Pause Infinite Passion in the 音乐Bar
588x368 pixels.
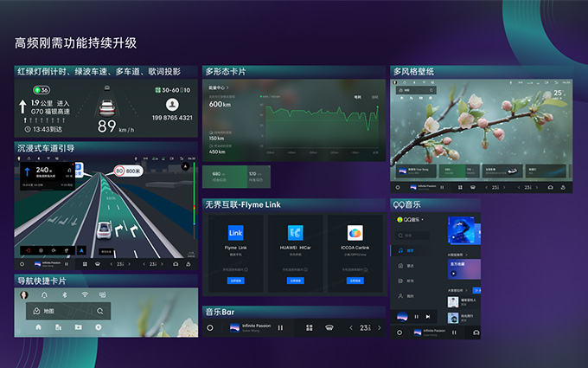point(280,328)
